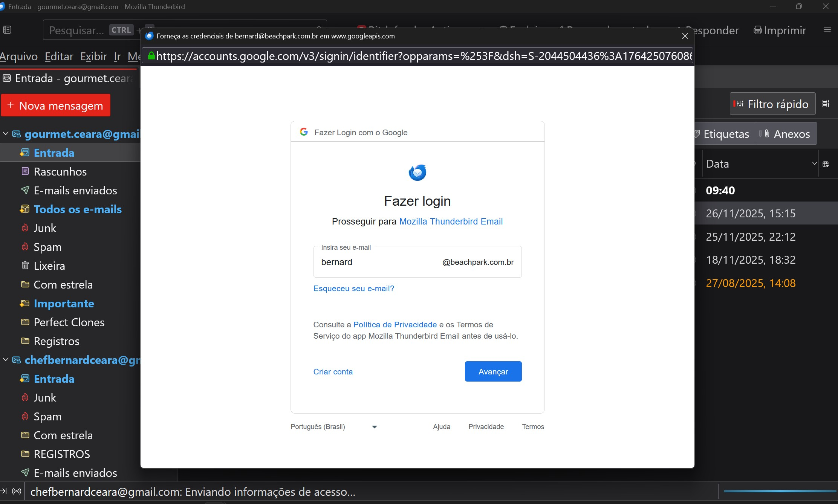Click the online status indicator icon

17,491
